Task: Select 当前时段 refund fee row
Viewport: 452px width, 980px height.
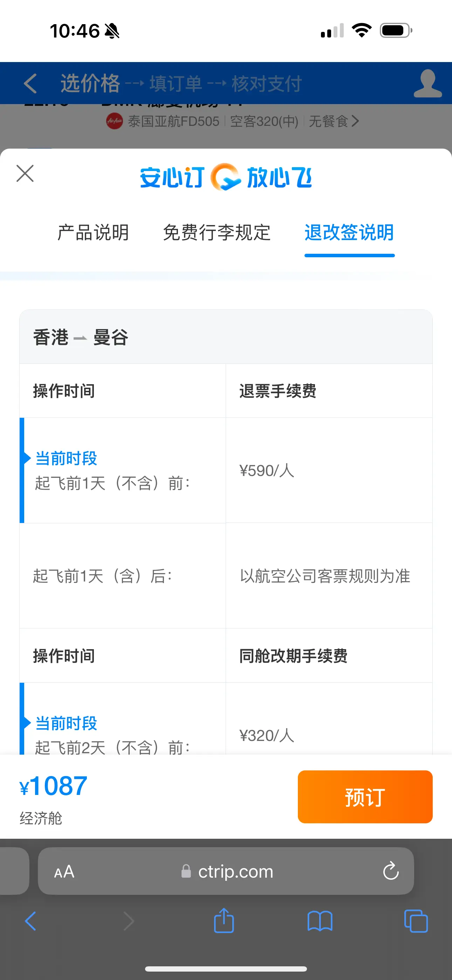Action: point(226,470)
